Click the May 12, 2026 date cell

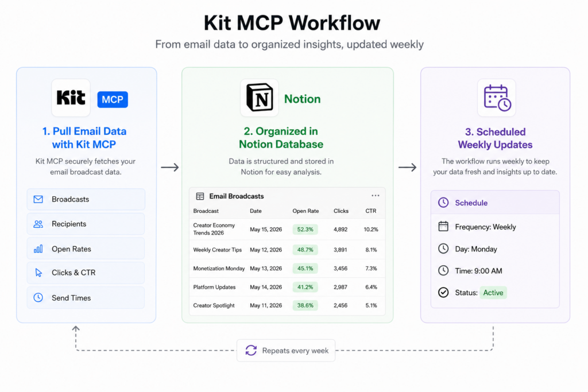tap(266, 250)
